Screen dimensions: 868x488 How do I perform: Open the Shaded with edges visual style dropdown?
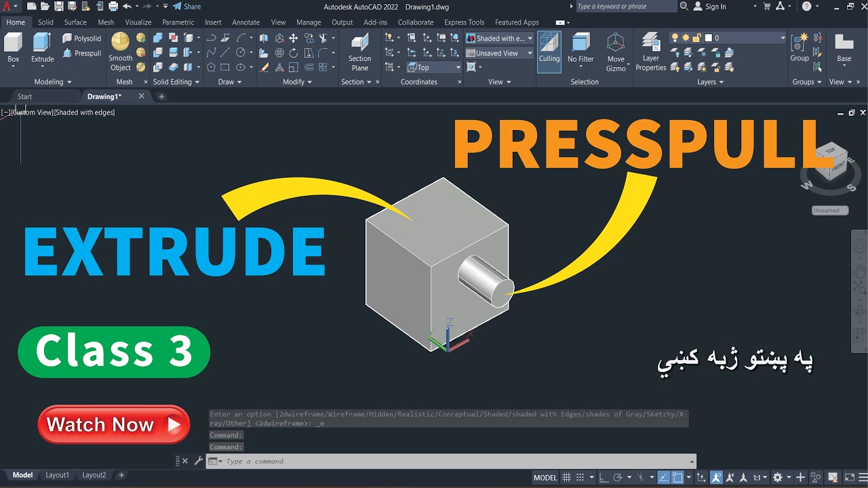point(500,39)
